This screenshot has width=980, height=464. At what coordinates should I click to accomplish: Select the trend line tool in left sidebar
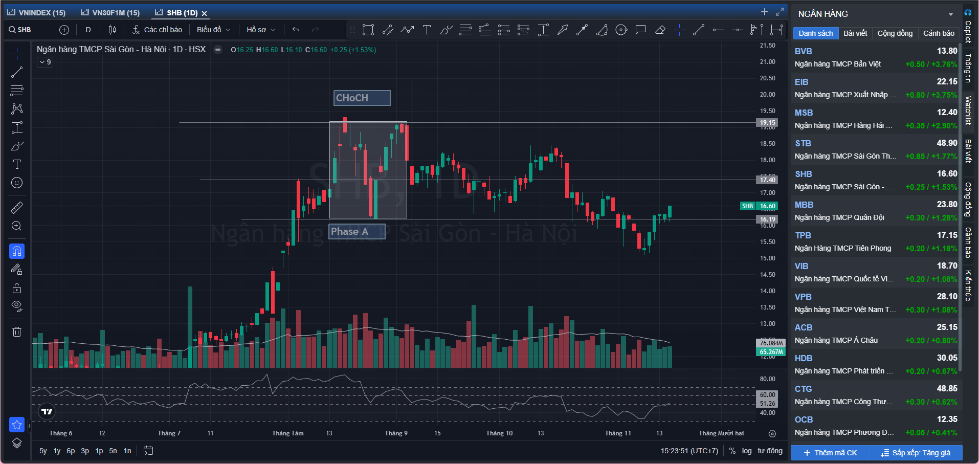point(17,72)
